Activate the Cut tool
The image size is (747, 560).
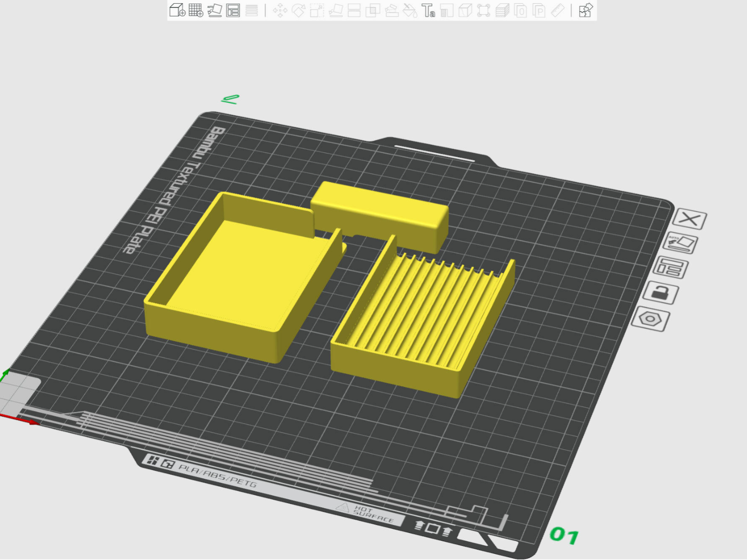click(x=354, y=10)
